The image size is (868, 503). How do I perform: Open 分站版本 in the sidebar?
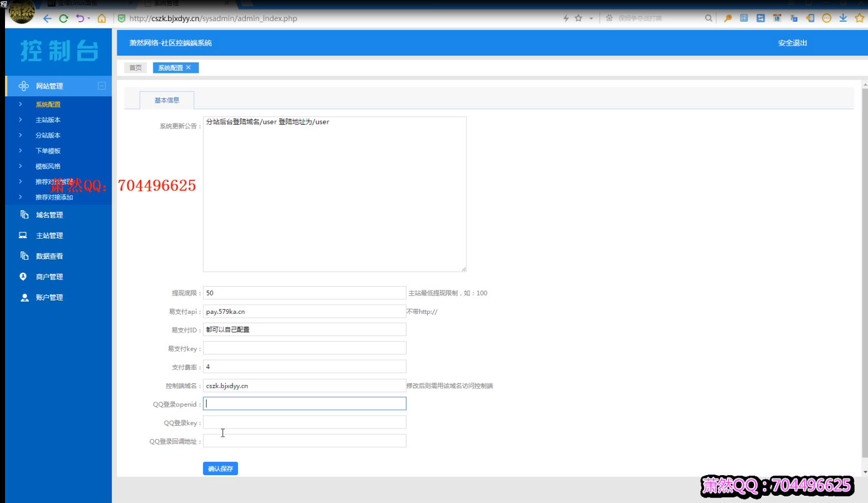coord(48,136)
